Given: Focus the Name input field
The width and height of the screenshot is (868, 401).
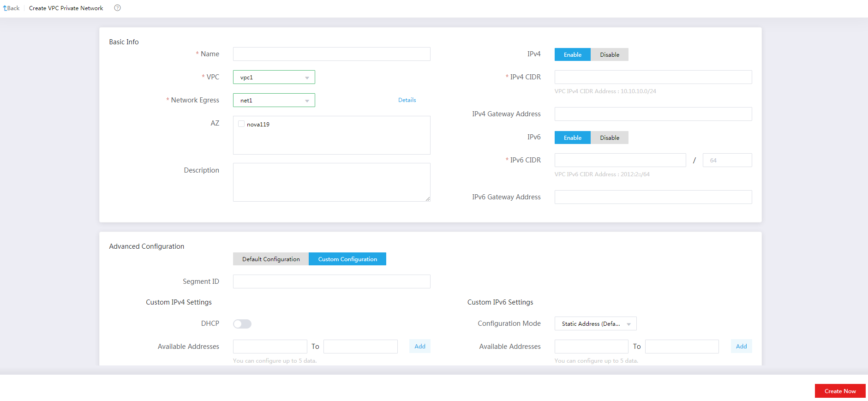Looking at the screenshot, I should [331, 54].
